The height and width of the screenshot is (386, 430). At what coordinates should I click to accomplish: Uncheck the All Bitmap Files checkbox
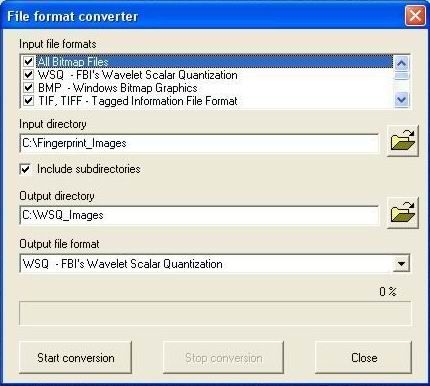[28, 61]
